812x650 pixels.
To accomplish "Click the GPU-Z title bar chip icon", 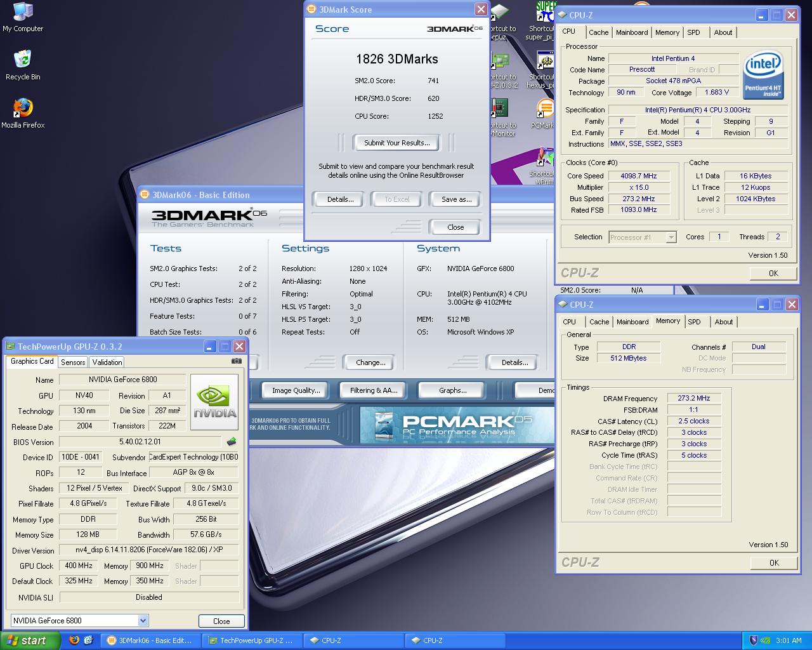I will coord(10,346).
